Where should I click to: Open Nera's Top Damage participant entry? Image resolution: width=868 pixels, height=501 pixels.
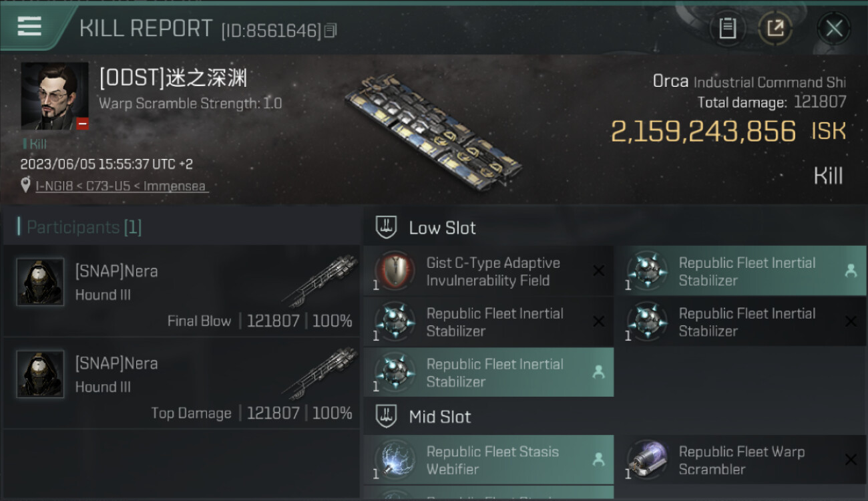(x=182, y=383)
